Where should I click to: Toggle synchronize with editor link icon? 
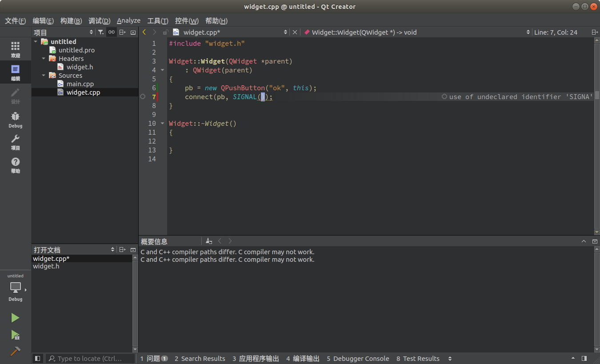point(112,32)
